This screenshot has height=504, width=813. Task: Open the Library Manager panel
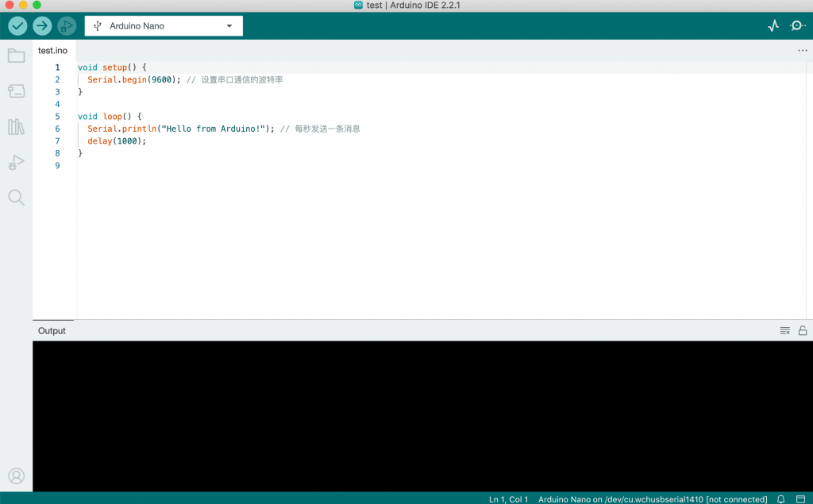(16, 126)
